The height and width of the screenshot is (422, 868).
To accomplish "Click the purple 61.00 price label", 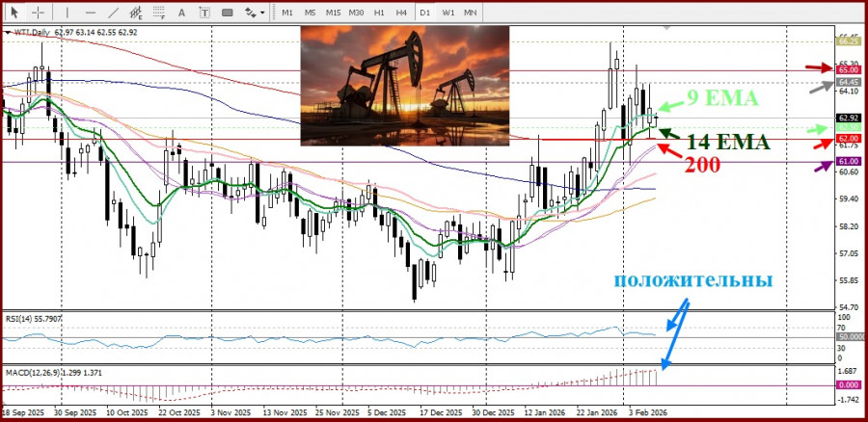I will coord(849,162).
